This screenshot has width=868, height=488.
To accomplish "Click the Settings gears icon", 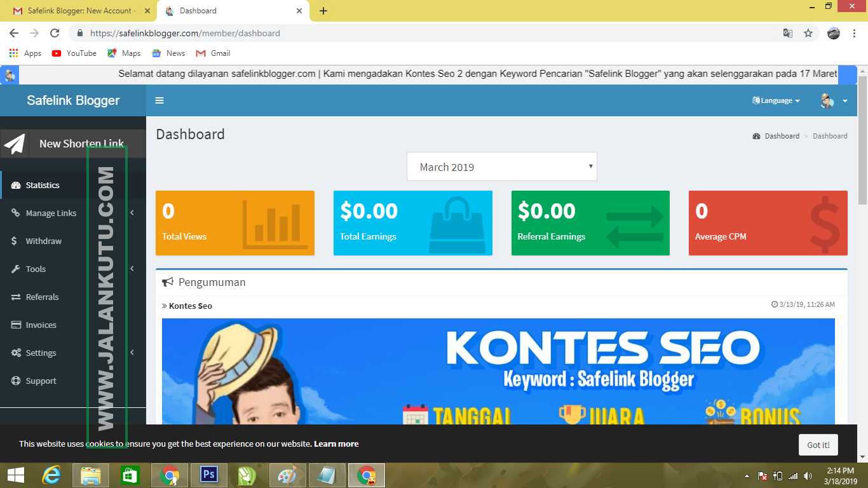I will point(16,353).
